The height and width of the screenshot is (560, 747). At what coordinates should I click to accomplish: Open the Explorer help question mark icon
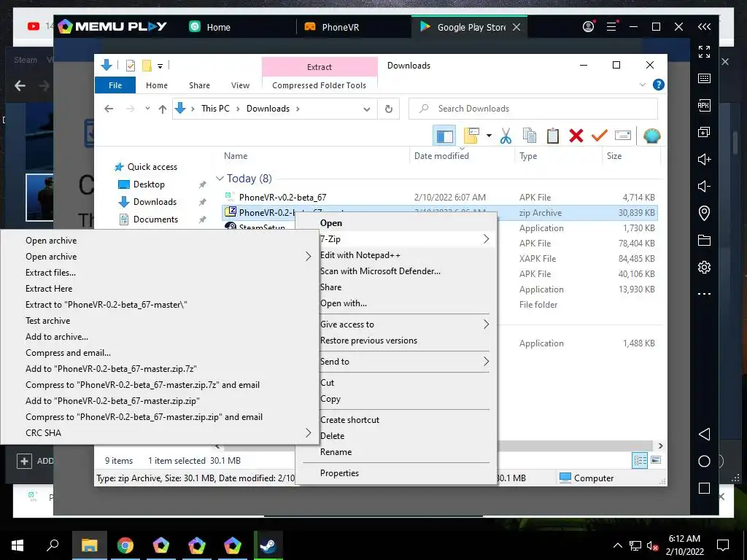coord(659,85)
